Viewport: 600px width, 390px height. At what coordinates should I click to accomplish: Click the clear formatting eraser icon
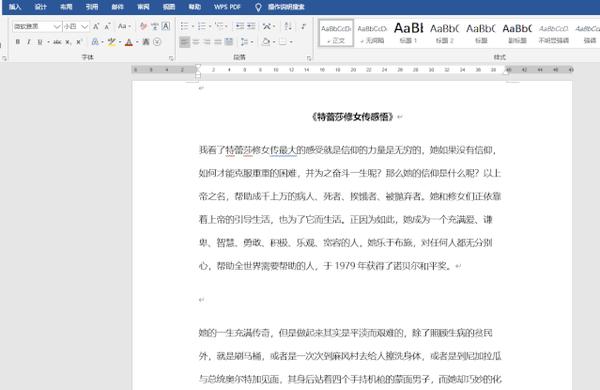(143, 26)
